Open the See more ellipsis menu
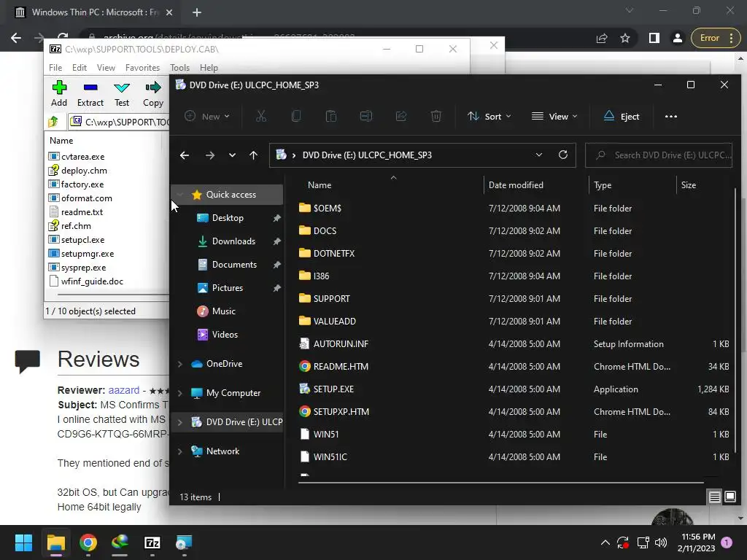Viewport: 747px width, 560px height. click(671, 116)
